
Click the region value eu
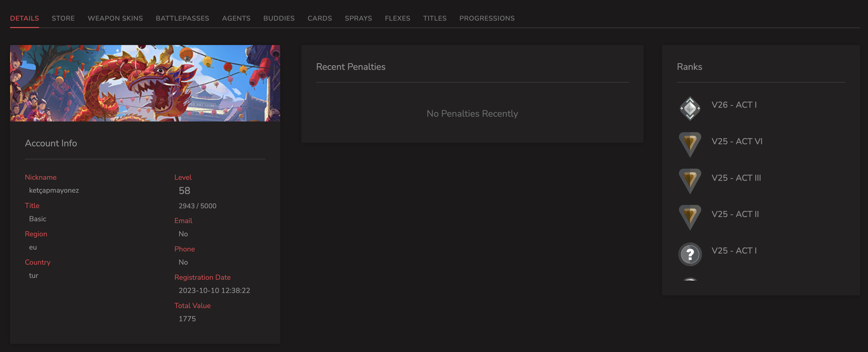[33, 247]
